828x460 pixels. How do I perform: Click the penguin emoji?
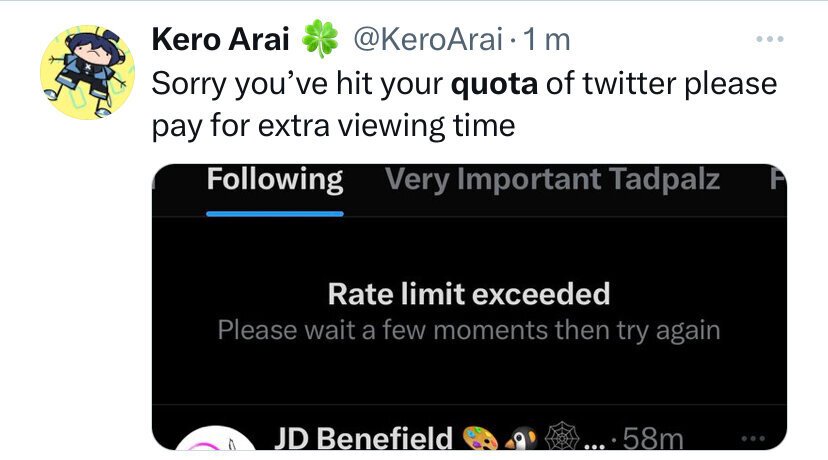(x=520, y=438)
